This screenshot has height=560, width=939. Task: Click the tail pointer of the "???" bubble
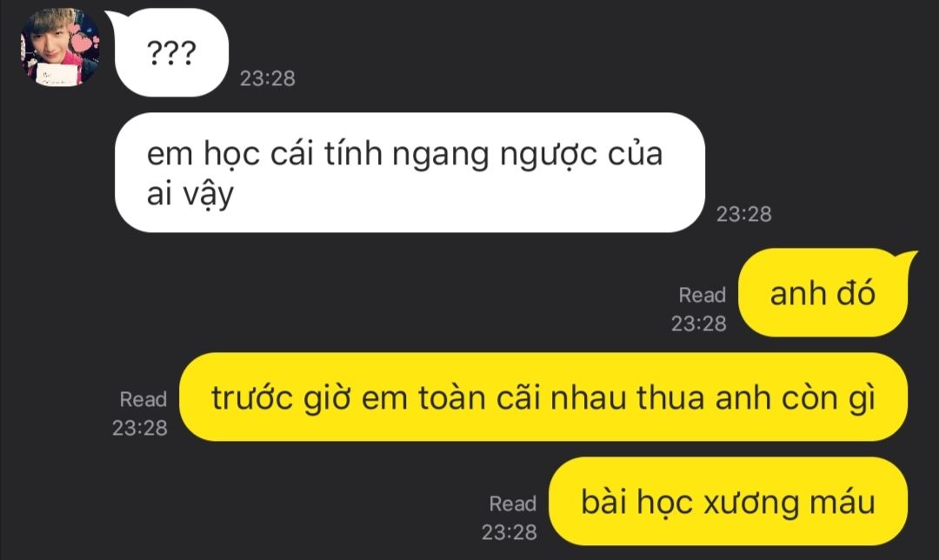[x=114, y=18]
